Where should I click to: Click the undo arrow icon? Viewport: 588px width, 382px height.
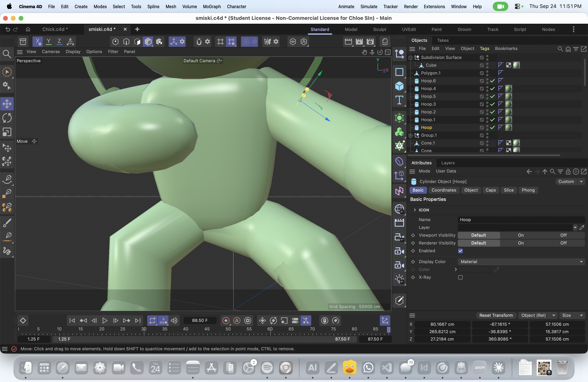tap(8, 29)
